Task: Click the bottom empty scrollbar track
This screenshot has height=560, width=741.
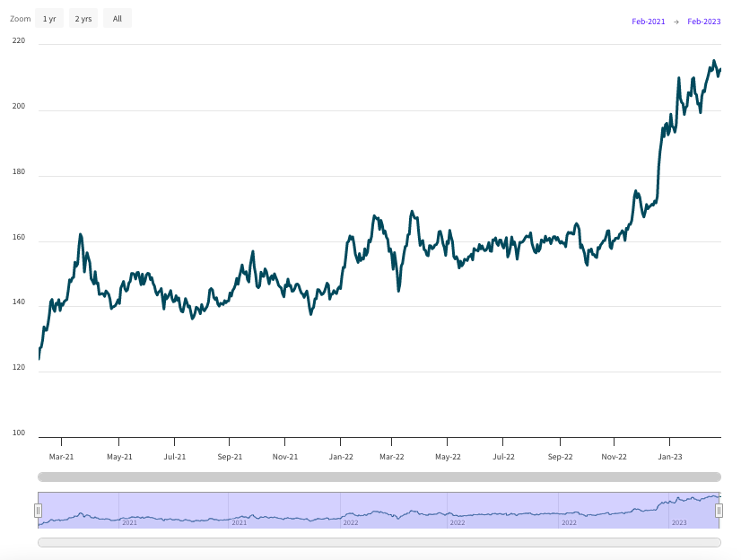Action: [379, 542]
